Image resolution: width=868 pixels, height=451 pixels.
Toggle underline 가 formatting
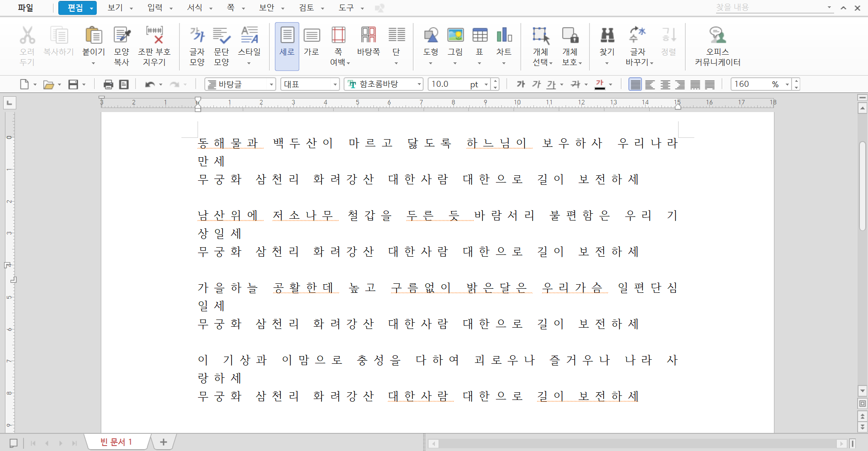[552, 84]
